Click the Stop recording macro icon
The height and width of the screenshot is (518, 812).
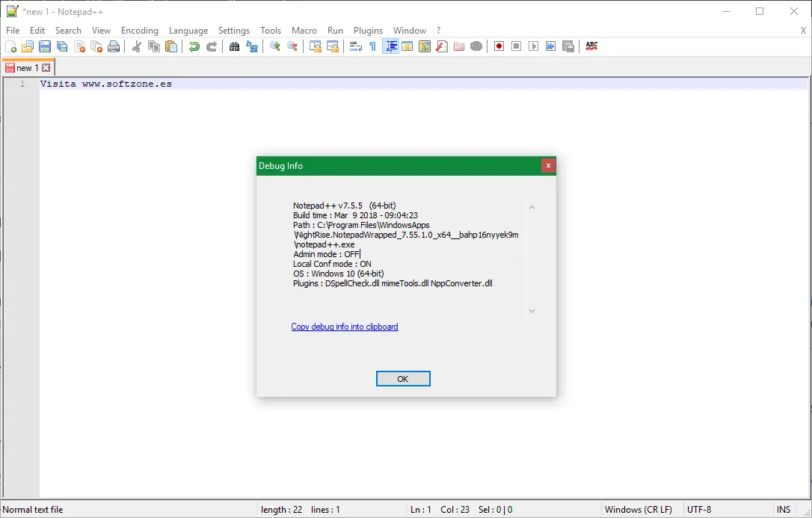(x=517, y=46)
